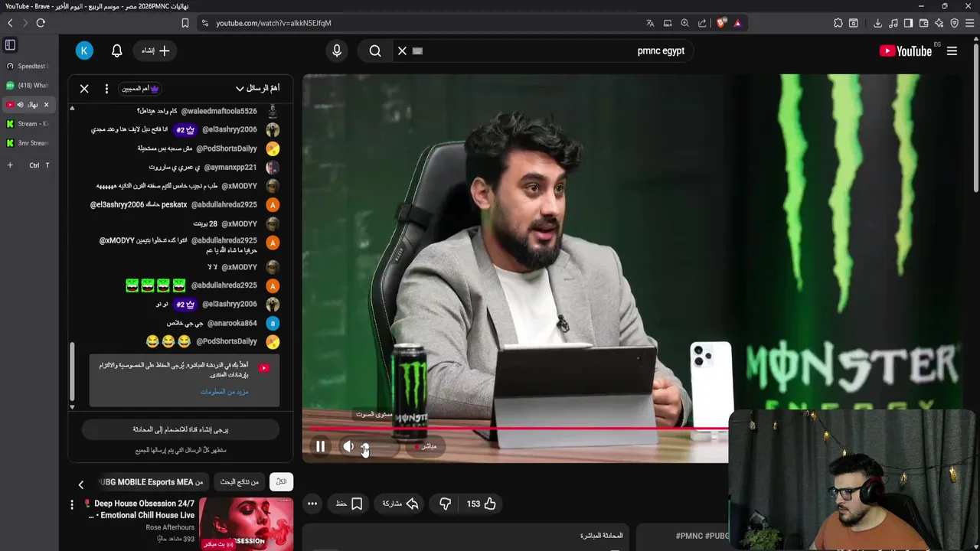Toggle vertical tabs panel button

[x=10, y=45]
